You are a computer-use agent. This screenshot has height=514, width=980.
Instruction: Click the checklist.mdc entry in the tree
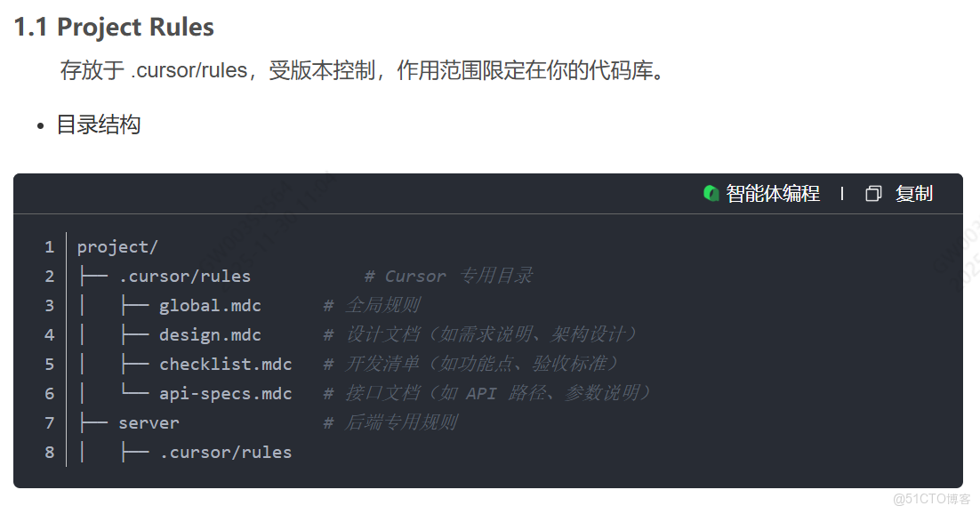coord(225,364)
